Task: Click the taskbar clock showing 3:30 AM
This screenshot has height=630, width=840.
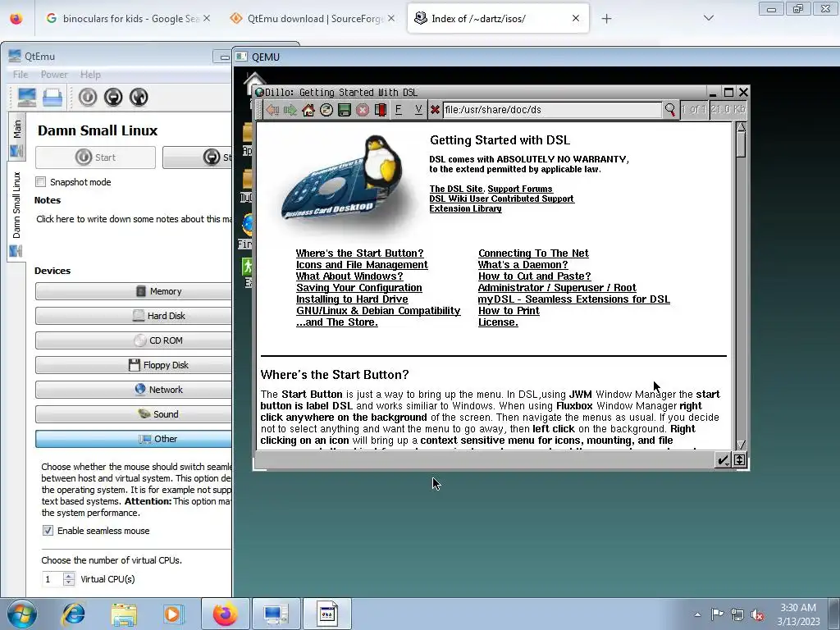Action: 798,614
